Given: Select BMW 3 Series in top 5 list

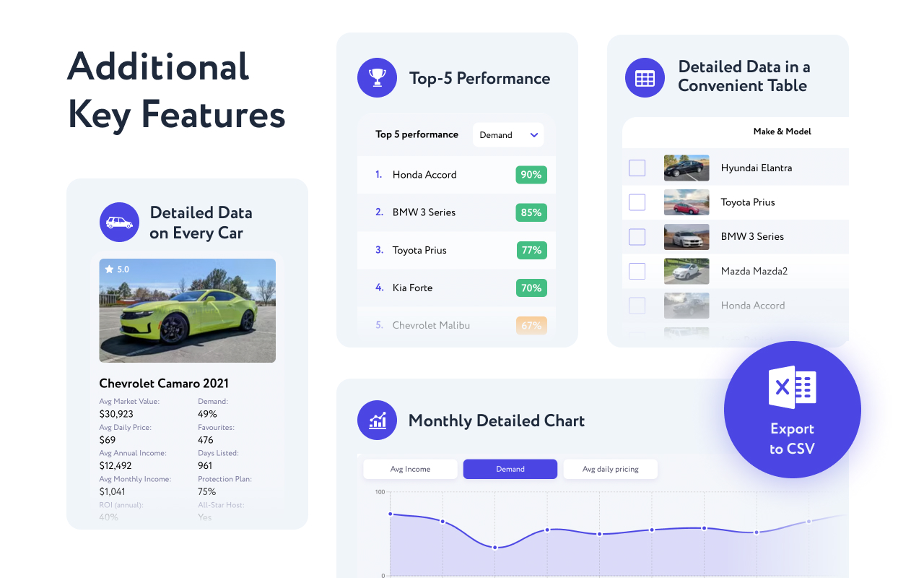Looking at the screenshot, I should [456, 212].
